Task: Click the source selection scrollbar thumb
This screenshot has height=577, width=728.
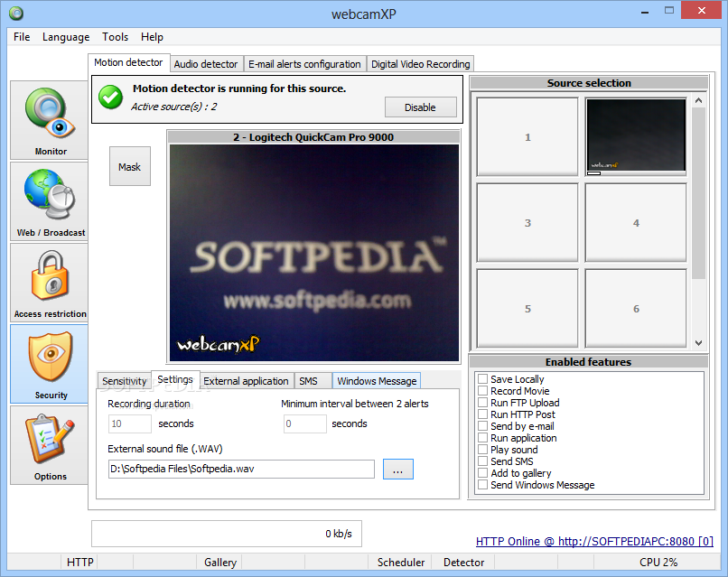Action: [x=699, y=193]
